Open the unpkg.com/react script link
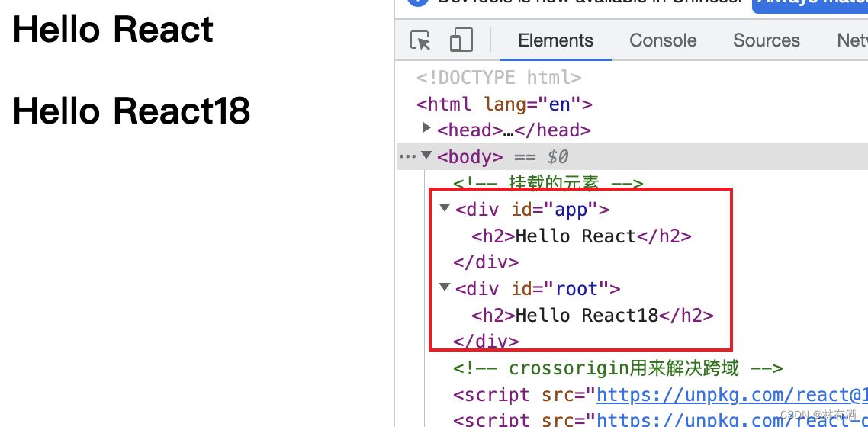Screen dimensions: 868x427 (731, 395)
